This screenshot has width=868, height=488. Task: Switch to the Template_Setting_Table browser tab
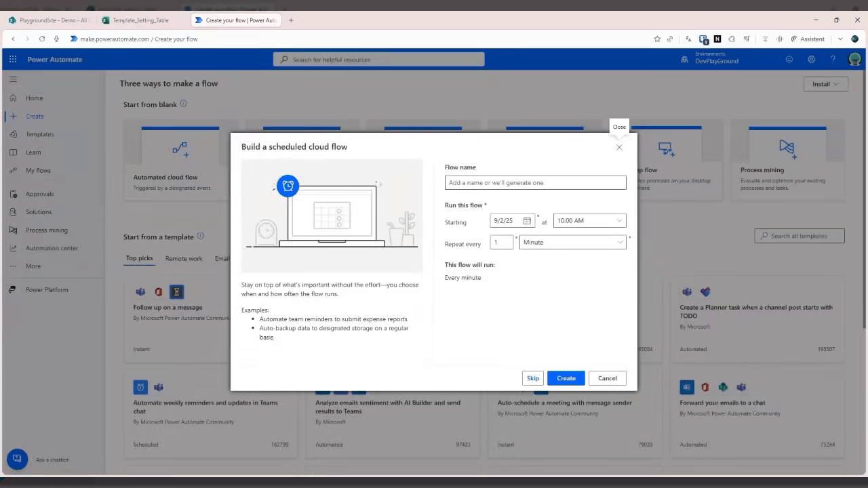(x=141, y=20)
